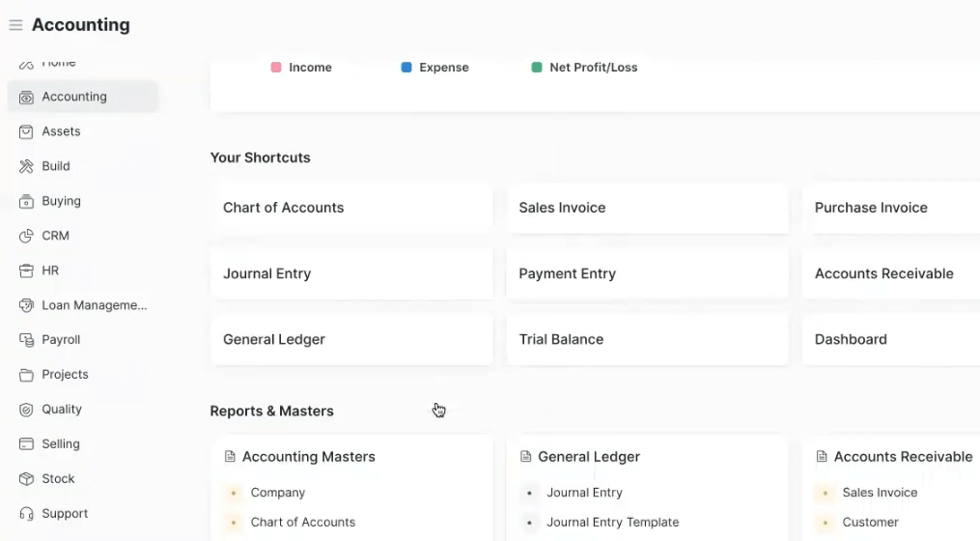980x541 pixels.
Task: Open the Payroll sidebar icon
Action: click(x=26, y=340)
